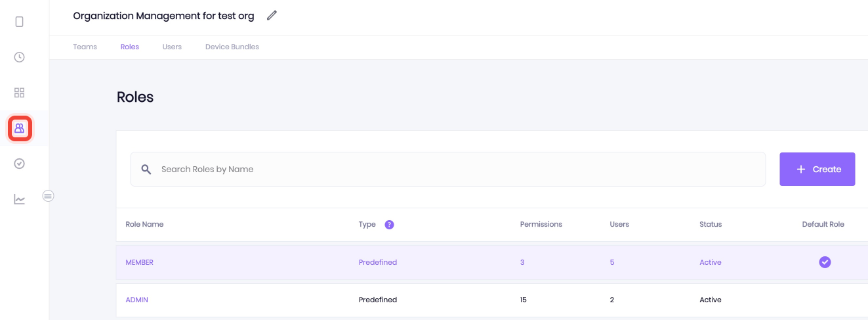Viewport: 868px width, 320px height.
Task: Open the clock history icon in sidebar
Action: (19, 57)
